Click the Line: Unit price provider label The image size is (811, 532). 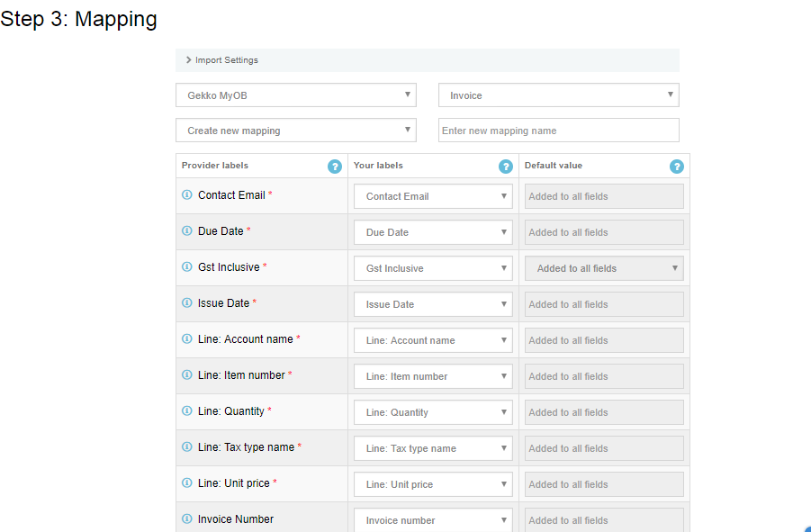tap(234, 482)
